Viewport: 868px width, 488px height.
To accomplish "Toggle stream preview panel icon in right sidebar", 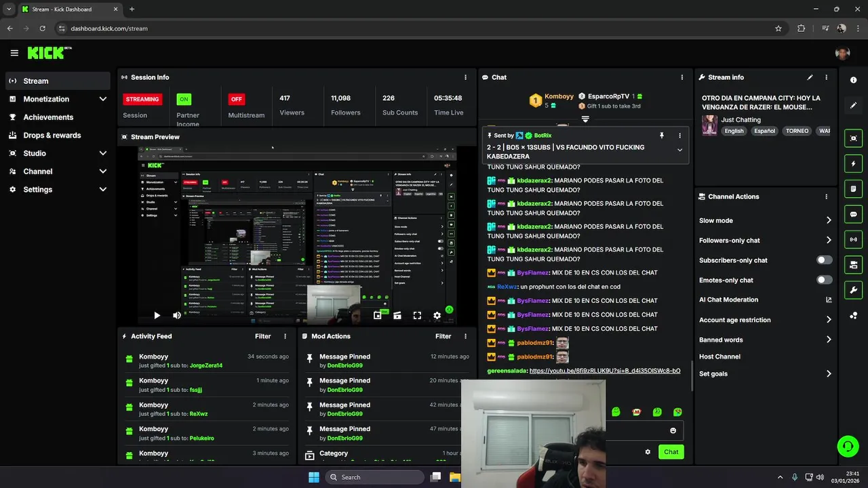I will coord(853,138).
